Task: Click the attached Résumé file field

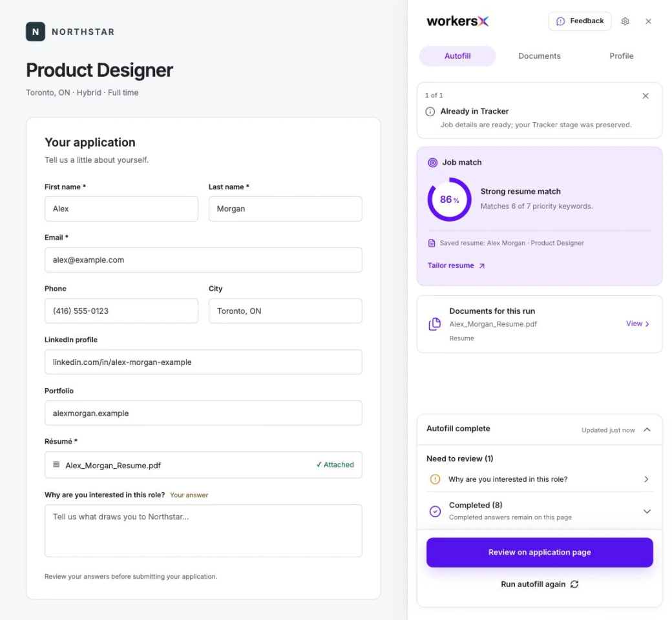Action: pyautogui.click(x=203, y=465)
